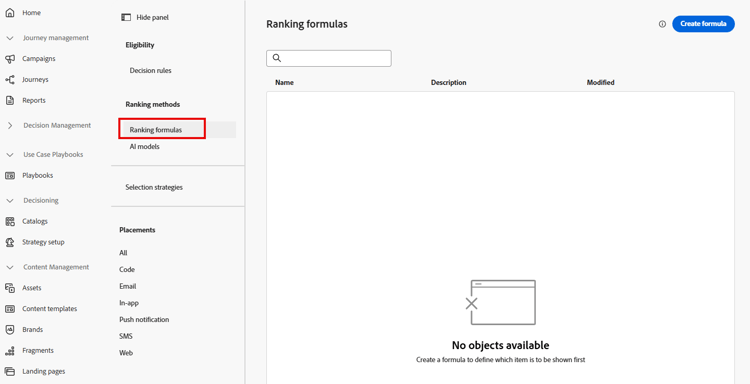Click the Home house icon

click(10, 13)
